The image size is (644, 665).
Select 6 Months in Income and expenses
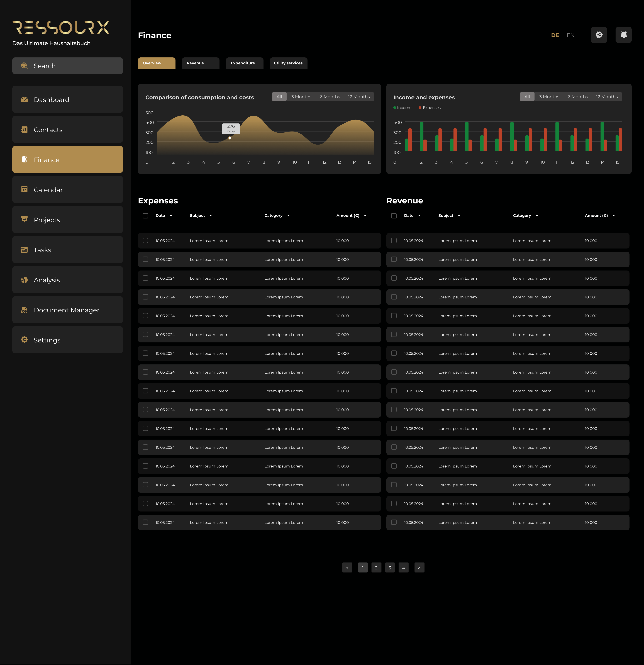coord(578,97)
